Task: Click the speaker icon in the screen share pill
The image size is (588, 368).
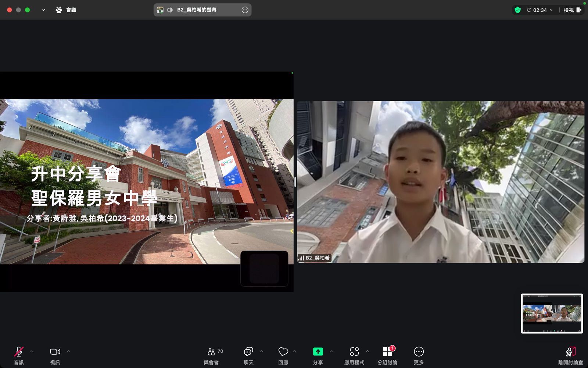Action: (x=170, y=10)
